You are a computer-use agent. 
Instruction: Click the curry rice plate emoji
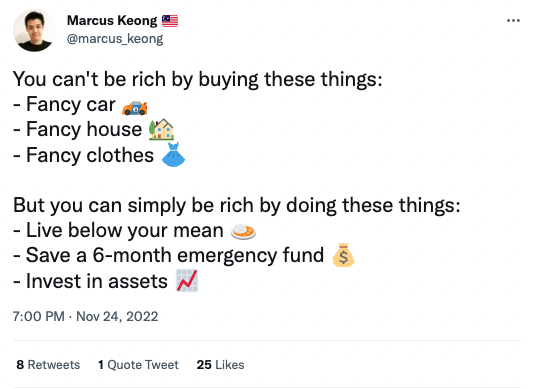coord(243,231)
